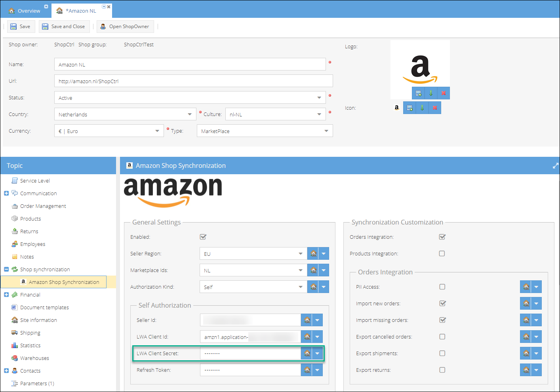Expand the Financial tree node
The image size is (560, 392).
[6, 295]
